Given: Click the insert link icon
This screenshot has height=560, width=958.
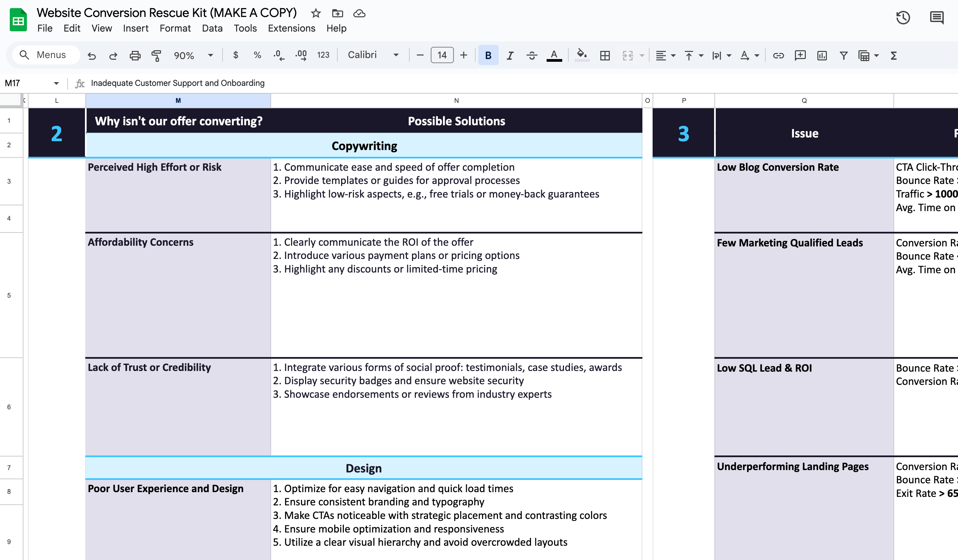Looking at the screenshot, I should [x=778, y=55].
